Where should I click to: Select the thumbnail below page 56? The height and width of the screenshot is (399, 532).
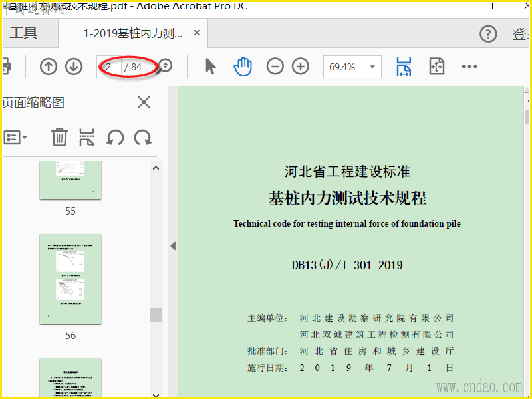(x=70, y=378)
